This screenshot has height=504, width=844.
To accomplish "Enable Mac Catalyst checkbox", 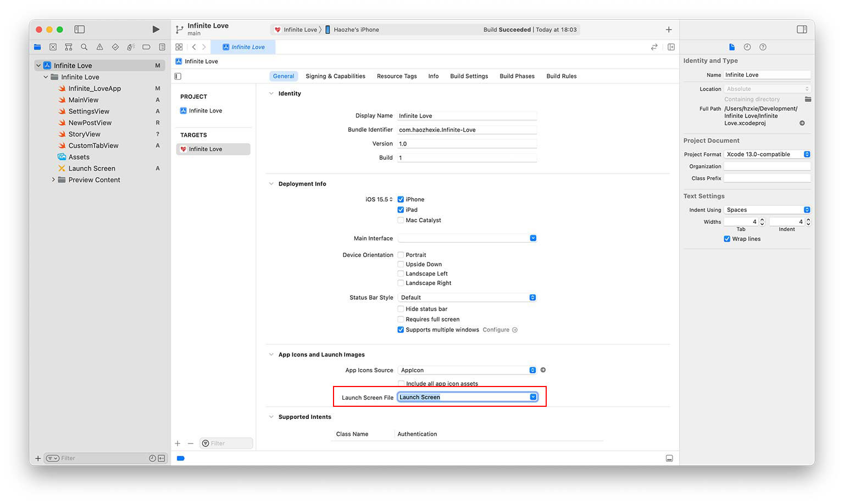I will click(401, 220).
